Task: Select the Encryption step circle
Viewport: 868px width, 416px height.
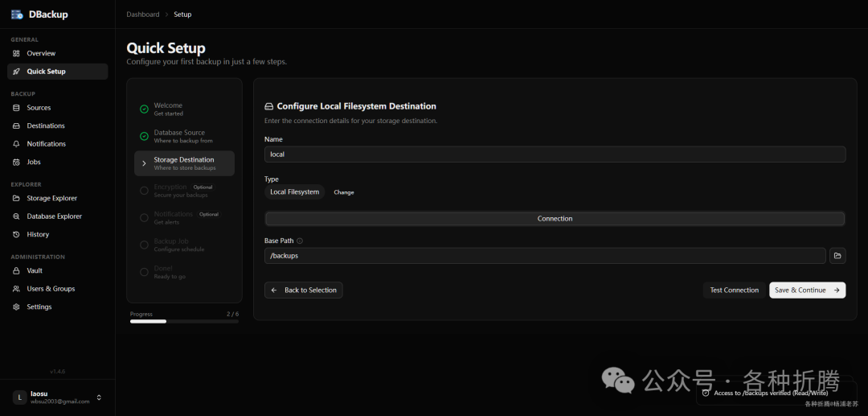Action: (145, 191)
